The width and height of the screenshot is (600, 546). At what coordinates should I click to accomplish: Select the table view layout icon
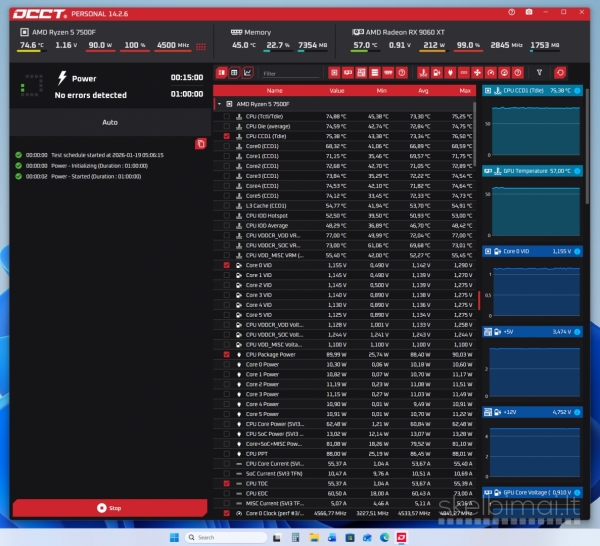click(234, 73)
